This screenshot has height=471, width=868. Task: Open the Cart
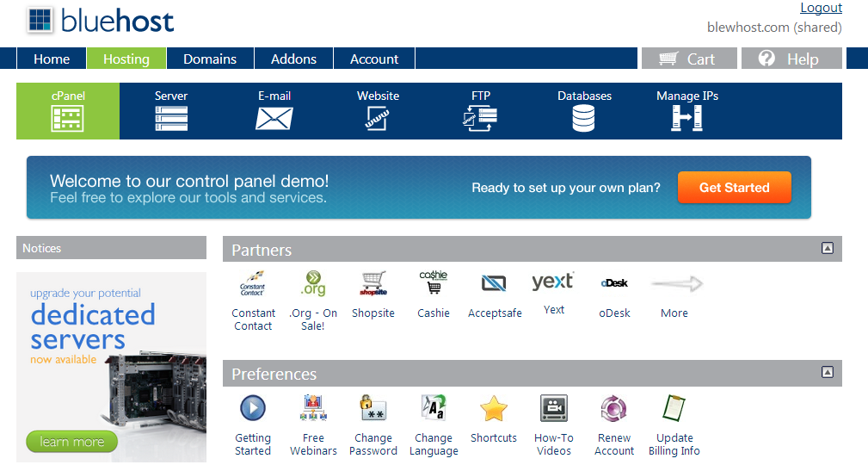[689, 59]
